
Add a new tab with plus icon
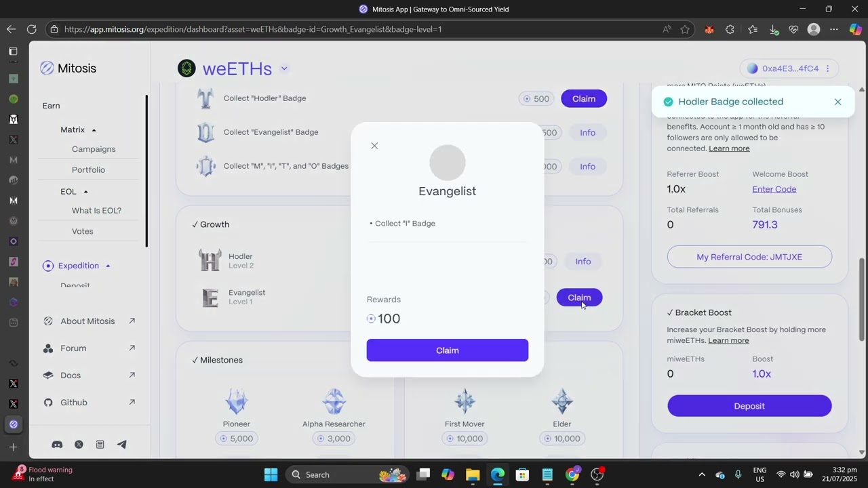(13, 447)
